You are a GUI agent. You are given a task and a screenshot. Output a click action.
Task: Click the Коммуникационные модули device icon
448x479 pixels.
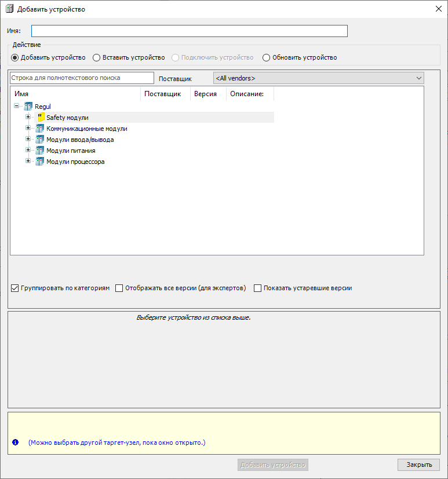(40, 129)
